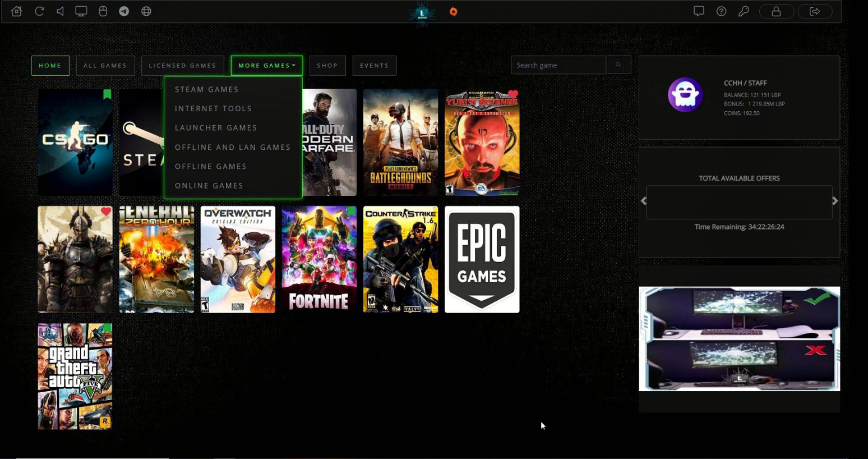Select LAUNCHER GAMES from dropdown menu
Image resolution: width=868 pixels, height=459 pixels.
216,128
